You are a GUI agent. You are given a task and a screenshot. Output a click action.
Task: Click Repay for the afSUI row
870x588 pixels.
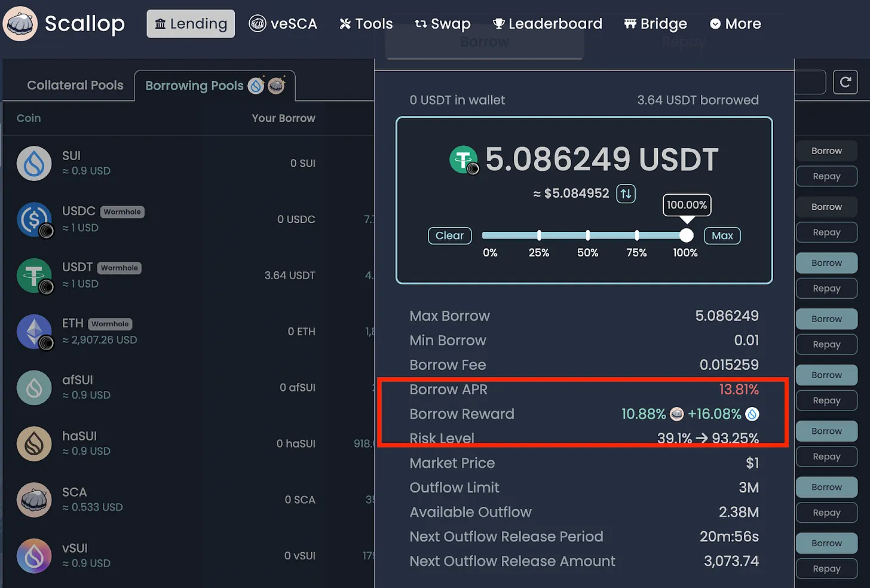826,401
